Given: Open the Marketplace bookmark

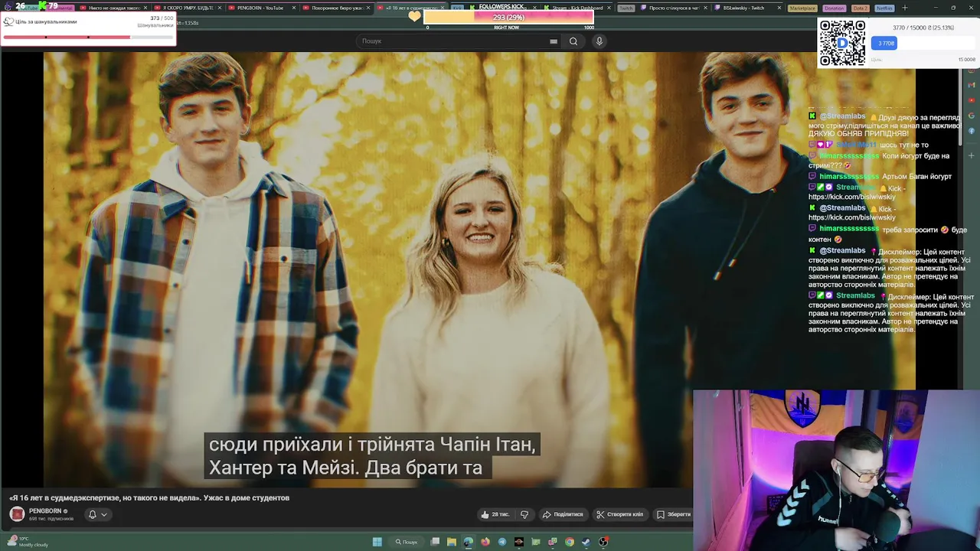Looking at the screenshot, I should tap(803, 8).
